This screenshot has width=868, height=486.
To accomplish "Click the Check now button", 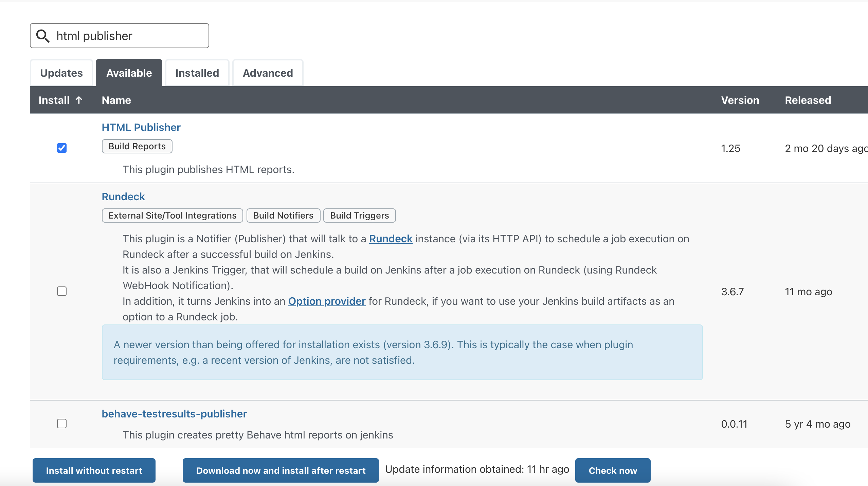I will 613,470.
